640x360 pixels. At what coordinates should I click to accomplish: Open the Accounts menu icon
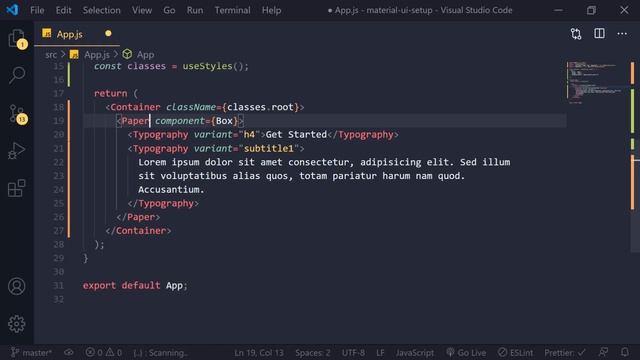[x=17, y=287]
